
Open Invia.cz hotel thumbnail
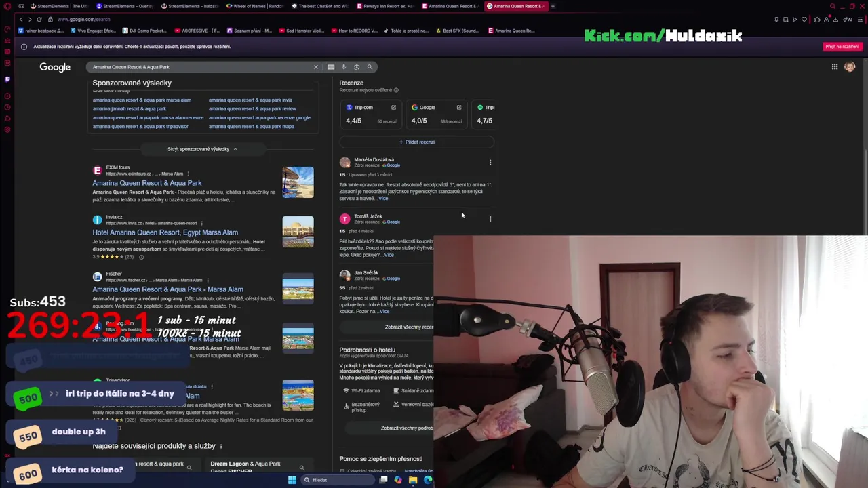[x=298, y=232]
